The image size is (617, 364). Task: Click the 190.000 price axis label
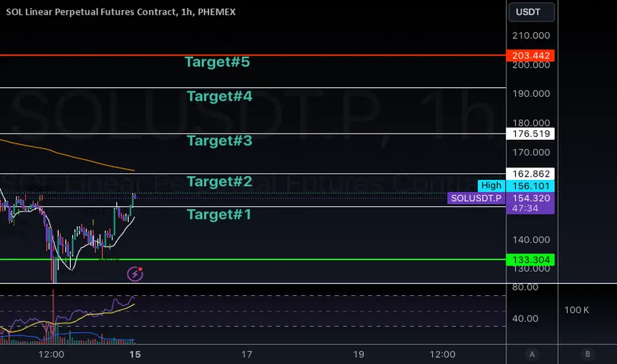[531, 94]
